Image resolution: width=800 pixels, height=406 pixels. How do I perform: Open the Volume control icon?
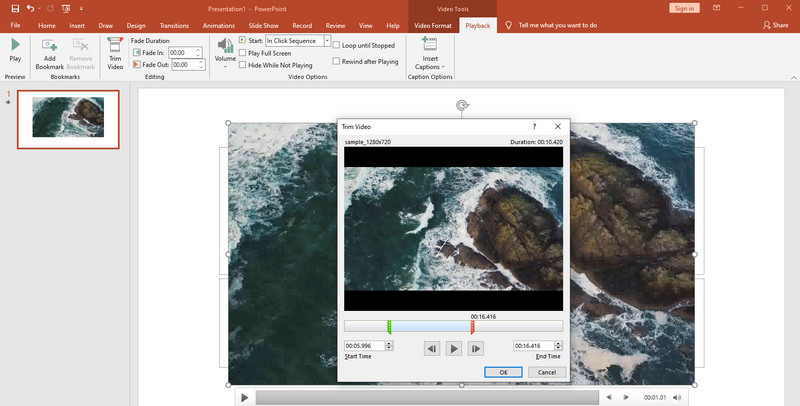(225, 47)
